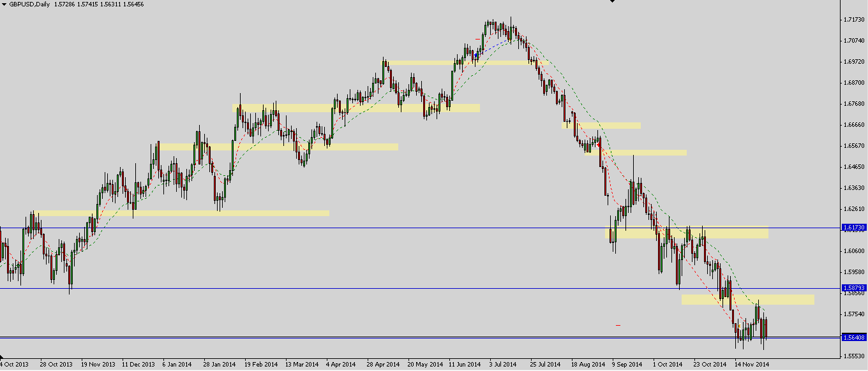This screenshot has width=868, height=371.
Task: Click the 1.67680 price scale value
Action: [854, 104]
